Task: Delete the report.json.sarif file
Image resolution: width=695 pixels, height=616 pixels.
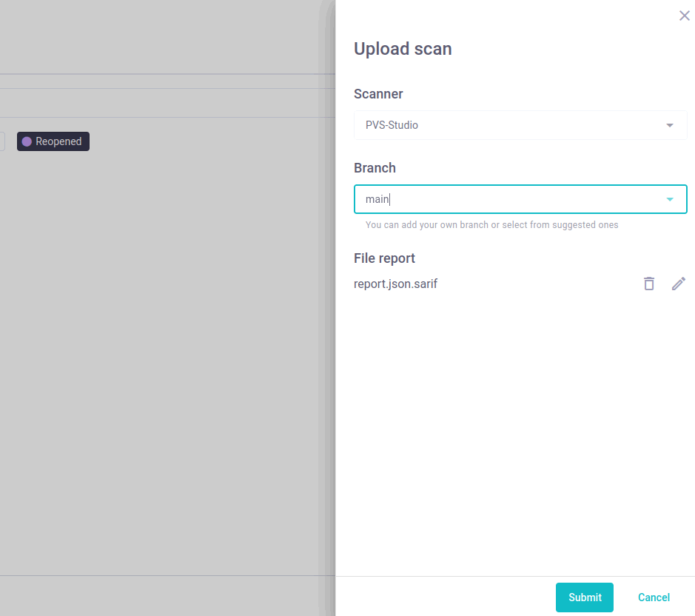Action: point(649,284)
